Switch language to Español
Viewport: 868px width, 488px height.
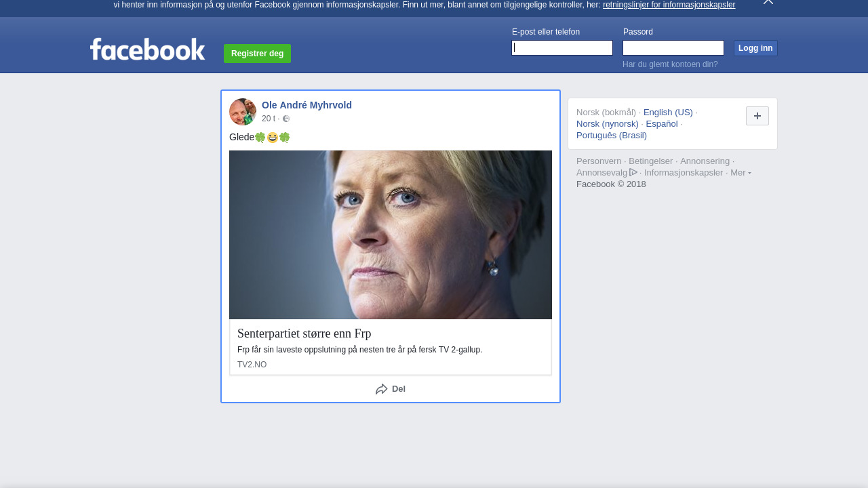point(662,124)
